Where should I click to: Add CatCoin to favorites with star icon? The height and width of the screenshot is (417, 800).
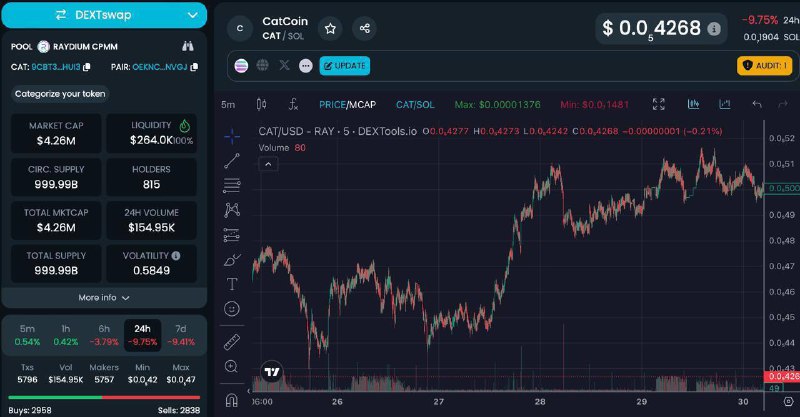(330, 29)
